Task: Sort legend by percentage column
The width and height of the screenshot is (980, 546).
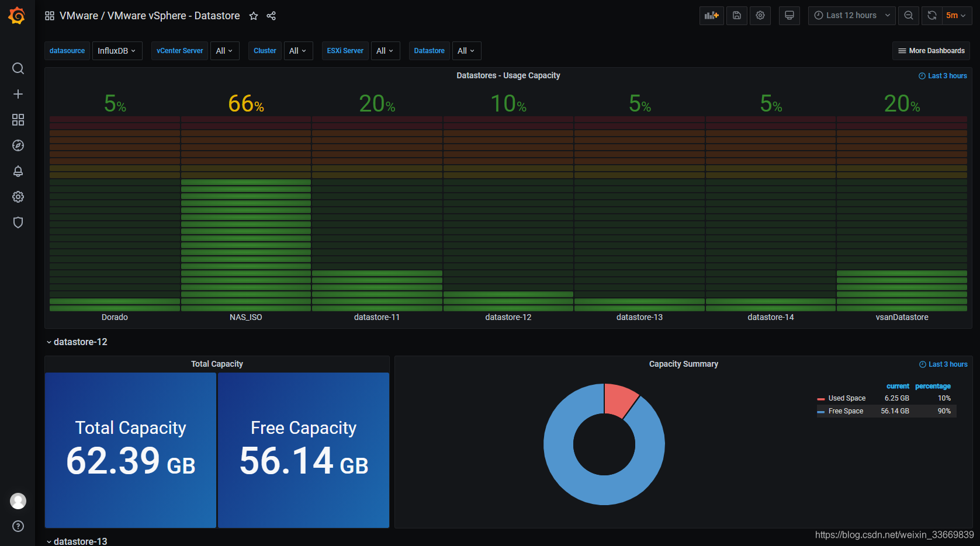Action: (x=933, y=386)
